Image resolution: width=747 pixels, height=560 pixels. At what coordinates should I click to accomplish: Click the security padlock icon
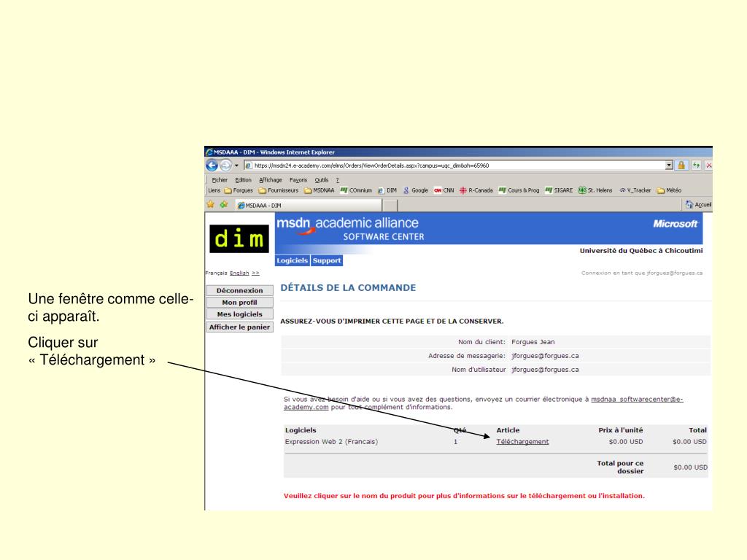pos(681,166)
